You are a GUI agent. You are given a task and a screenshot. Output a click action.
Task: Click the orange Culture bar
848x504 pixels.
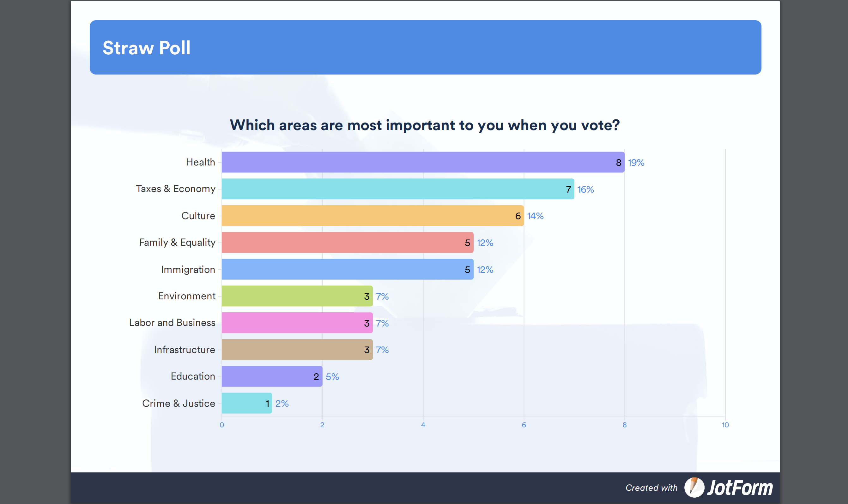tap(373, 216)
